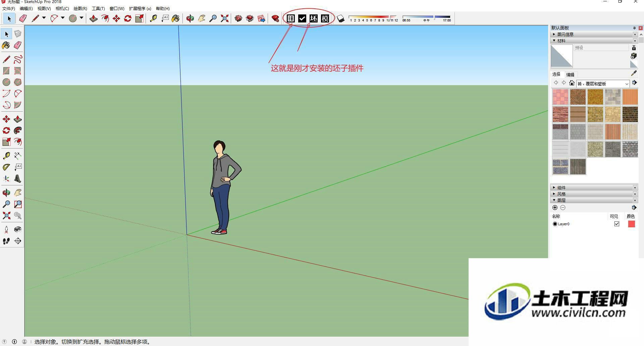Open the 扩展程序 menu
This screenshot has height=346, width=644.
click(140, 8)
